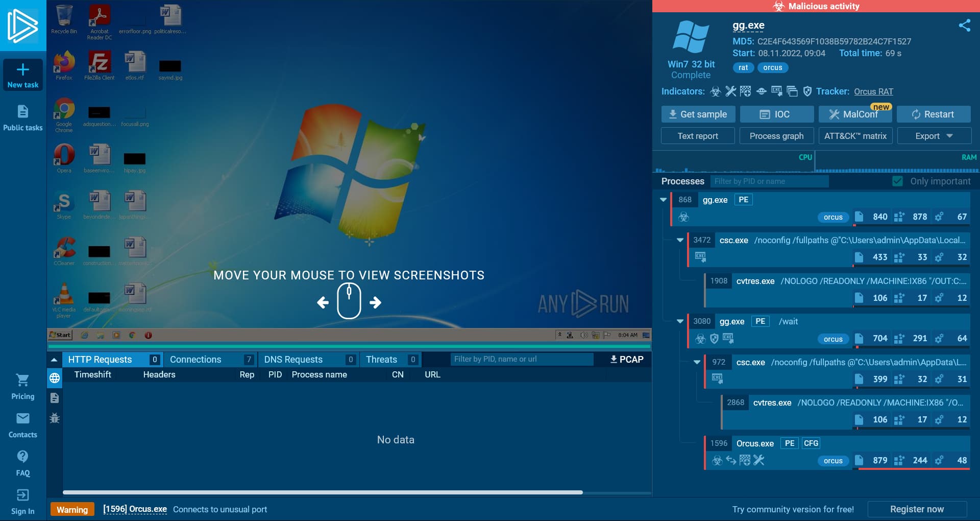Click the RAM usage graph
Screen dimensions: 980x521
(897, 162)
